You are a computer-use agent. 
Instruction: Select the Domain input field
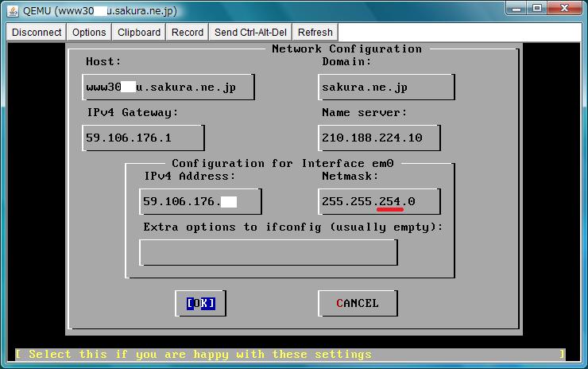point(386,87)
